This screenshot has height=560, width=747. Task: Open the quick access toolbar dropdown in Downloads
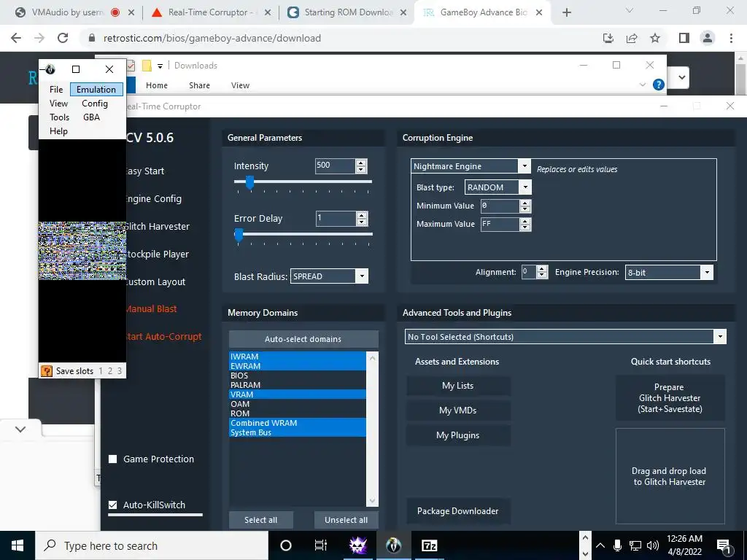tap(160, 66)
